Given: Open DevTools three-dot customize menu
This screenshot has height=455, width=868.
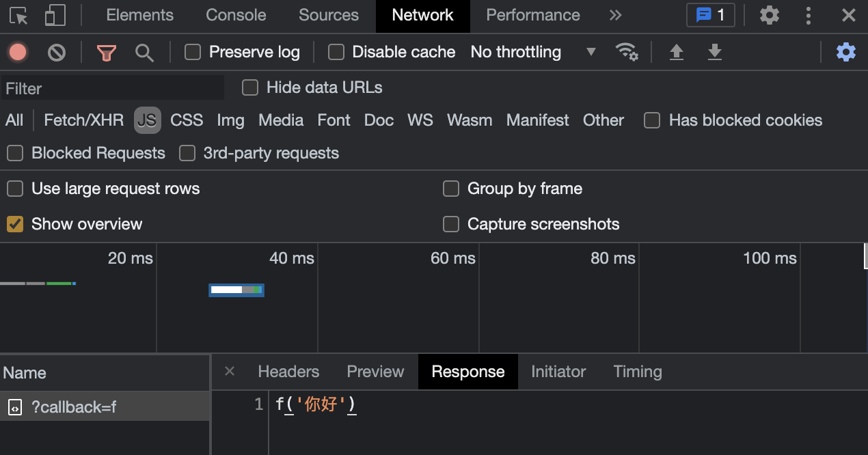Looking at the screenshot, I should click(x=809, y=15).
